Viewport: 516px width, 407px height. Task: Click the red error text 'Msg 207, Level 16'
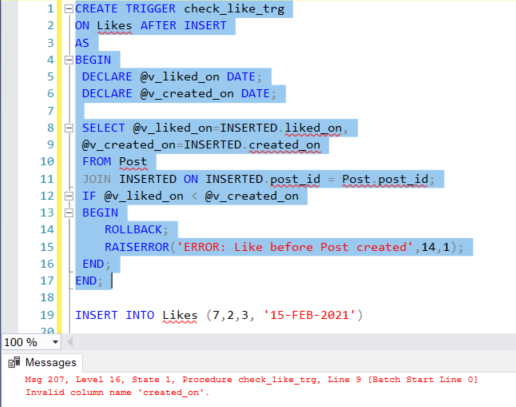coord(73,379)
